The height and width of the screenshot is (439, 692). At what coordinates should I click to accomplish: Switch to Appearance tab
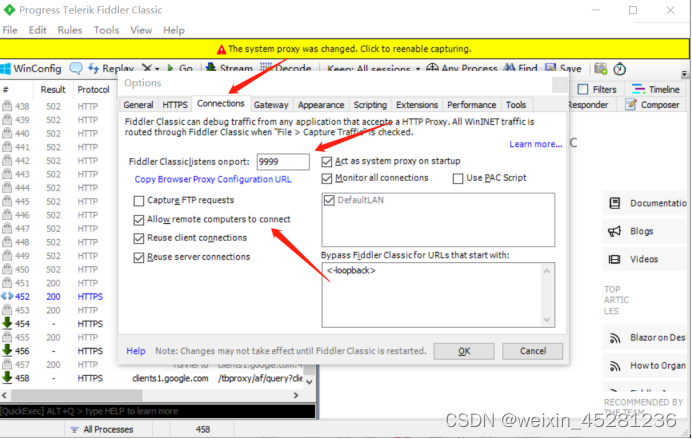[x=321, y=105]
